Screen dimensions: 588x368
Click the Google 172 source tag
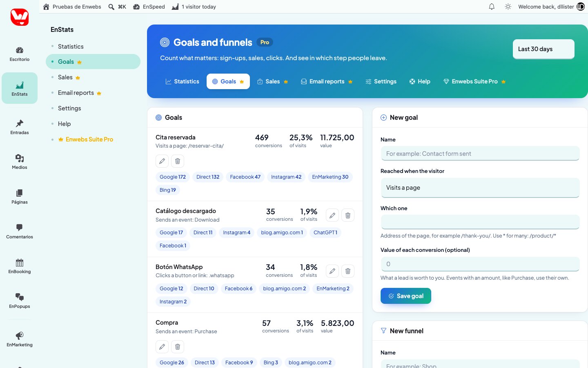click(173, 177)
